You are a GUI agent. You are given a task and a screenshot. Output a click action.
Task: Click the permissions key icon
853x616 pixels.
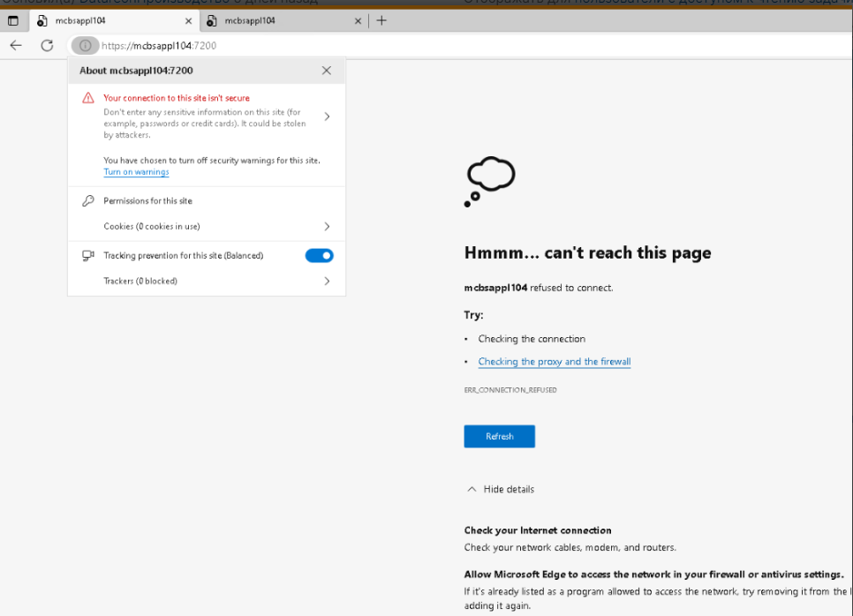click(88, 201)
